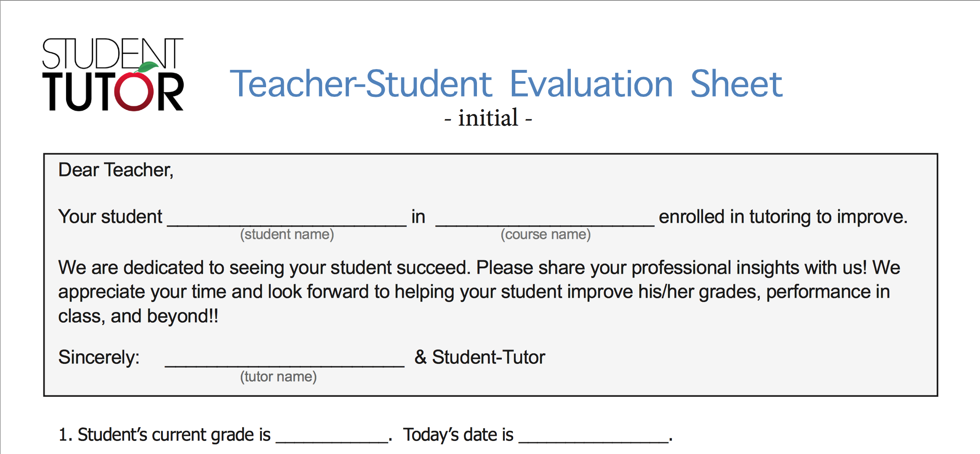Click the Student Tutor apple logo
The width and height of the screenshot is (980, 454).
pos(113,75)
